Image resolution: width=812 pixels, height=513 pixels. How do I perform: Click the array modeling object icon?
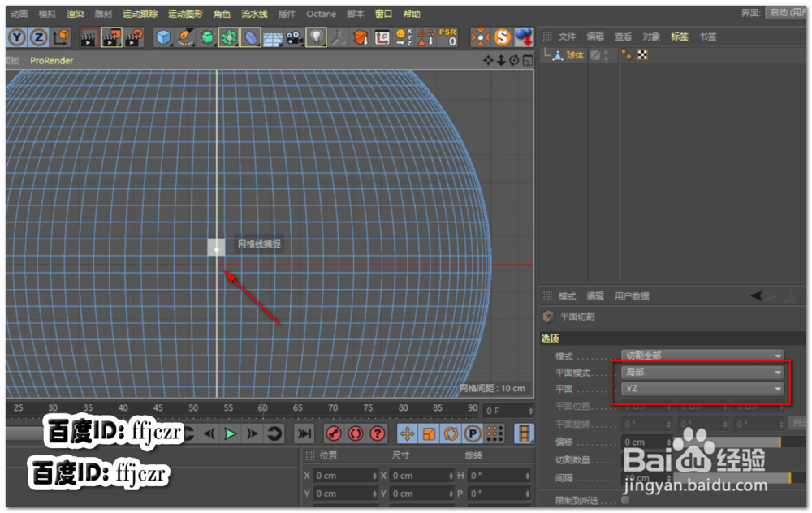click(228, 37)
